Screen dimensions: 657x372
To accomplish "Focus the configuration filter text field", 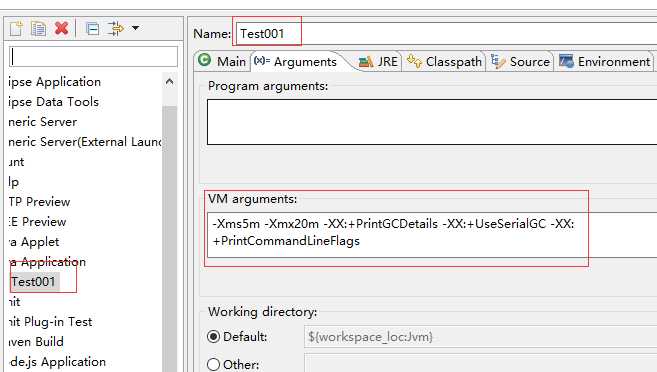I will coord(93,57).
